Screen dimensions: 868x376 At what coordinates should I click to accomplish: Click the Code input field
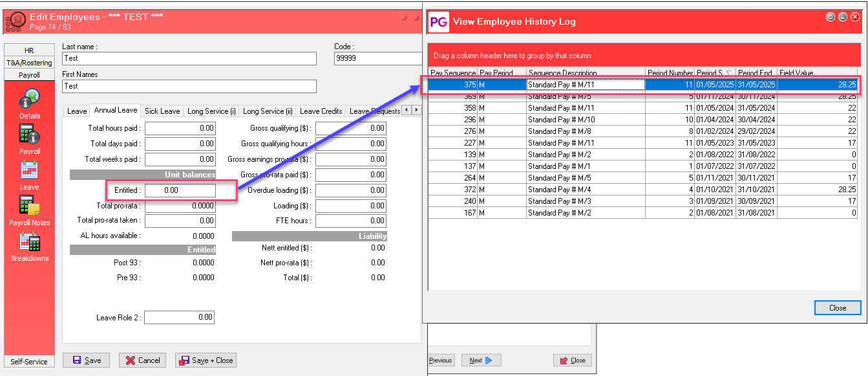coord(377,58)
